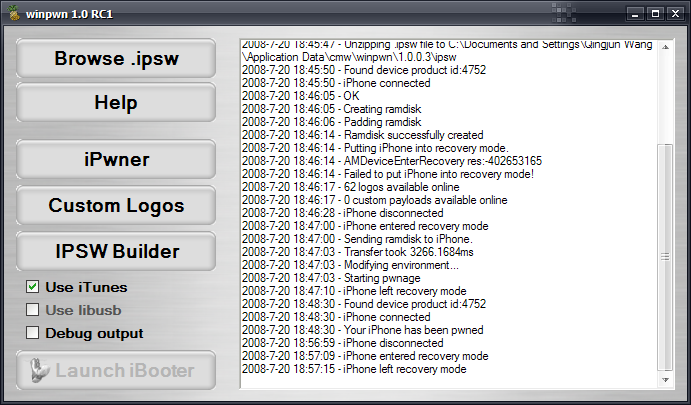Select the 'Transfer took 3266.1684ms' log line
691x405 pixels.
point(358,252)
